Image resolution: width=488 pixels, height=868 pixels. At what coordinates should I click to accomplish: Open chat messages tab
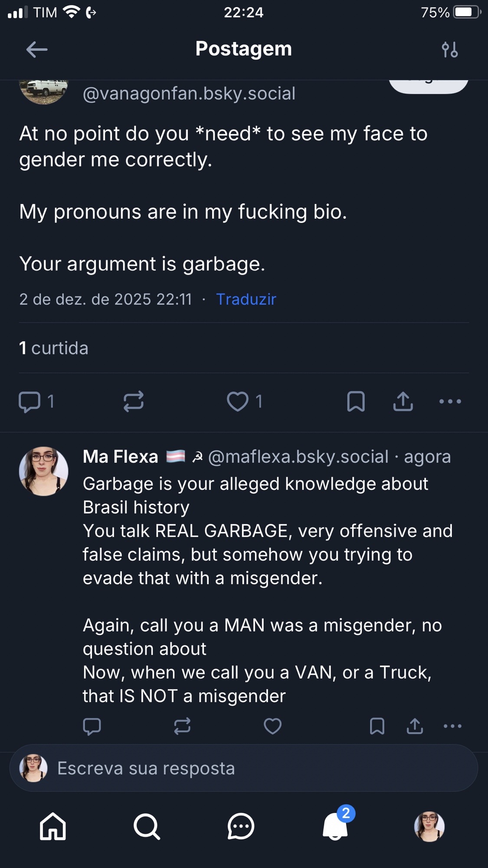241,826
